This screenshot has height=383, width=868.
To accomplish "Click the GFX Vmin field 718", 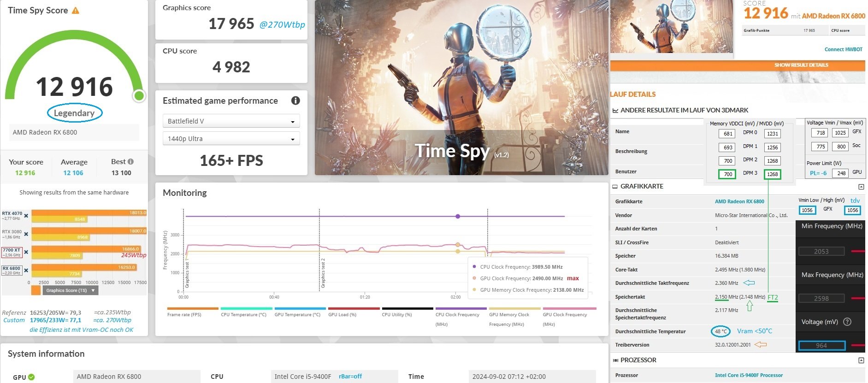I will click(x=820, y=133).
